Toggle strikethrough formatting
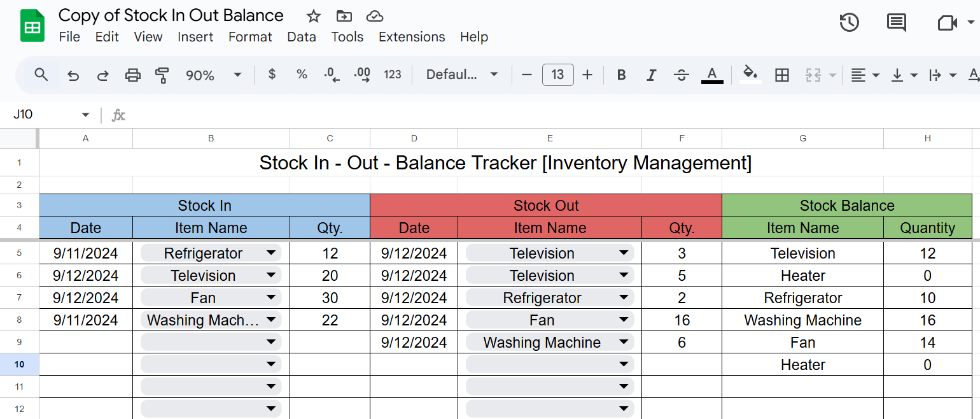 click(681, 75)
